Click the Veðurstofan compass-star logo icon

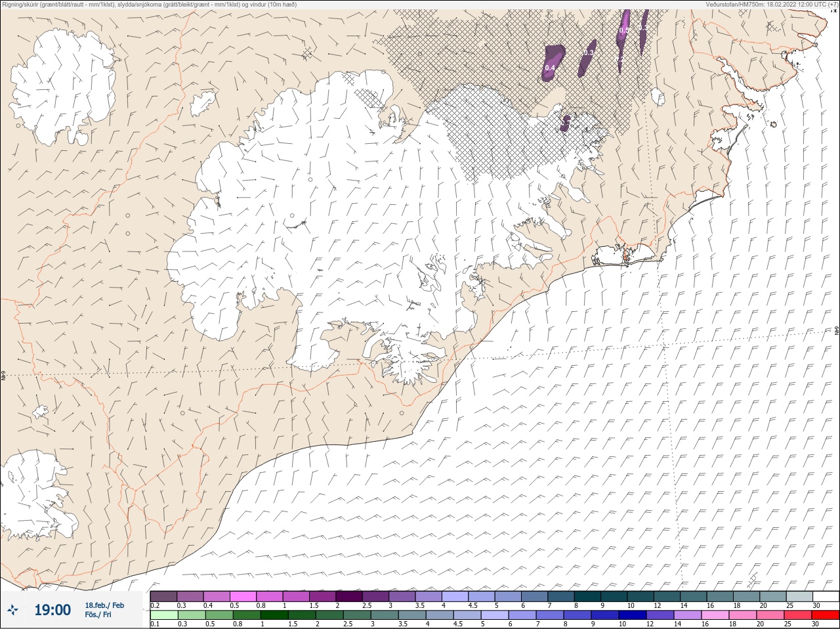12,610
